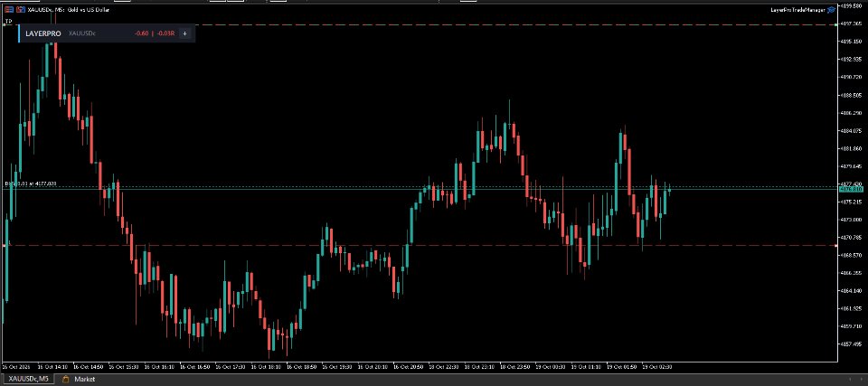Select the XAUUSDc,M5 chart tab

(28, 380)
